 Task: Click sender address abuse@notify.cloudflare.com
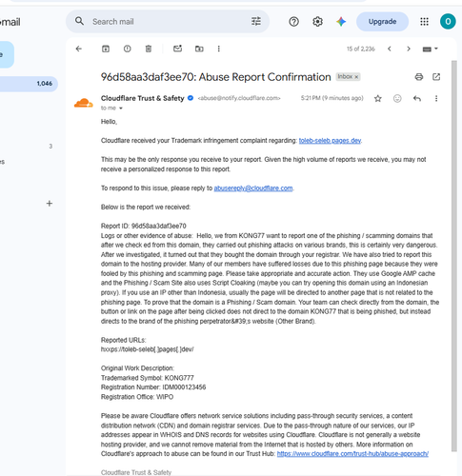[239, 98]
